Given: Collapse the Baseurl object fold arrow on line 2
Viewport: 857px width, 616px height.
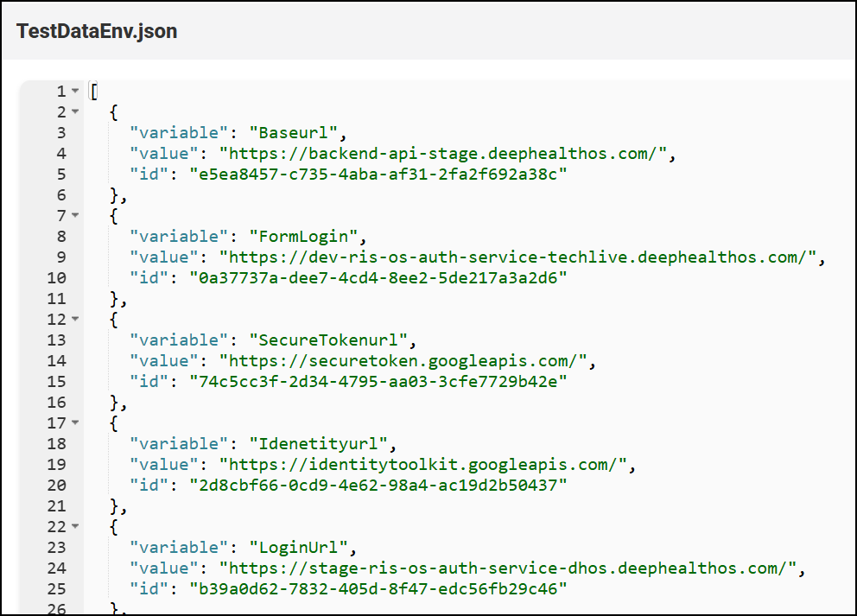Looking at the screenshot, I should coord(75,111).
